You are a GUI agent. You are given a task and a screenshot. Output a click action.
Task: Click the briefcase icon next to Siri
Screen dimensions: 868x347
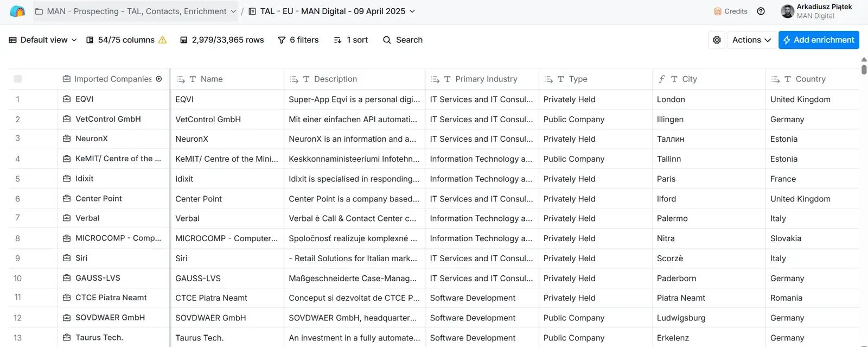pyautogui.click(x=67, y=258)
